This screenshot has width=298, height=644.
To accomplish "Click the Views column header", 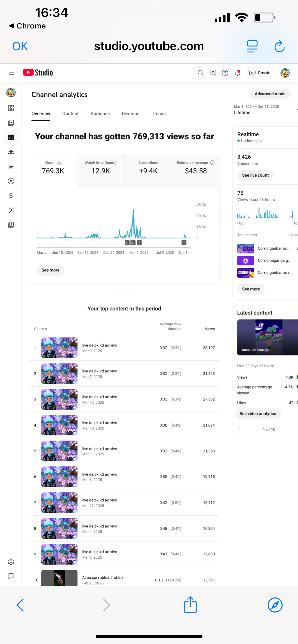I will coord(210,329).
